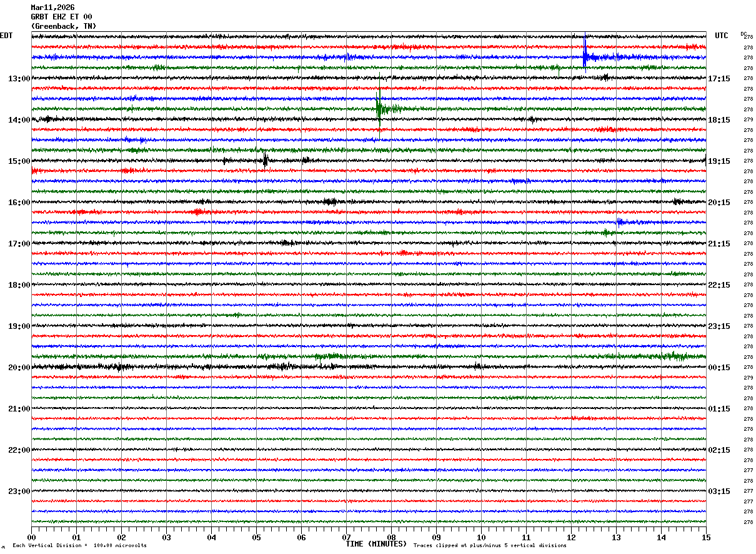Click the 21:15 UTC time label
Viewport: 756px width, 554px height.
pos(719,244)
